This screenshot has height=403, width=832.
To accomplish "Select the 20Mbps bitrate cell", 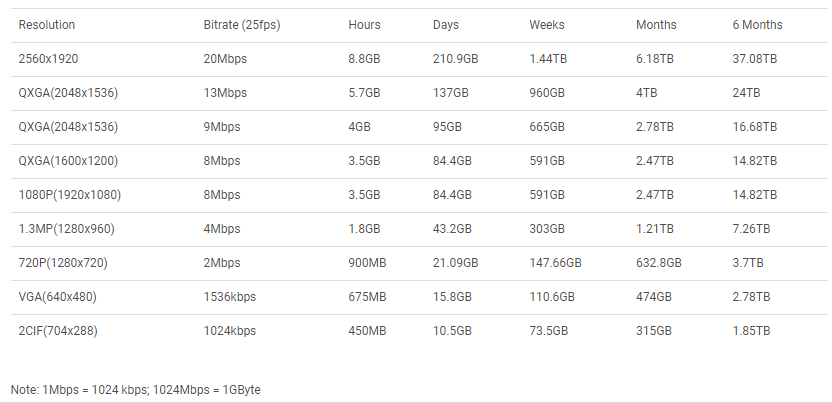I will click(x=225, y=59).
